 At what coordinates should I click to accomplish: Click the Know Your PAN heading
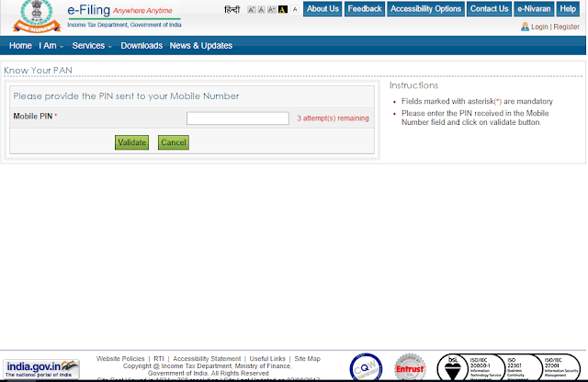[38, 70]
